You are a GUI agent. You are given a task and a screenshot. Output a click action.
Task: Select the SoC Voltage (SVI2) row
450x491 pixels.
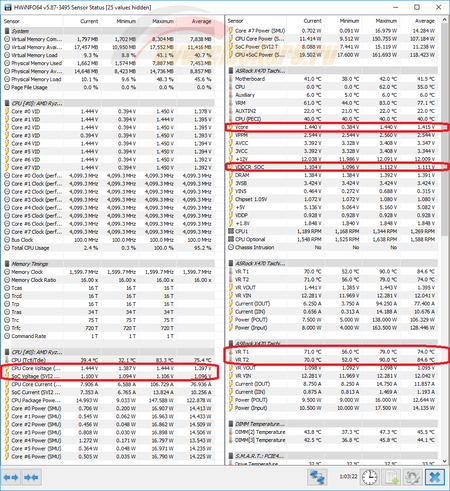(109, 376)
